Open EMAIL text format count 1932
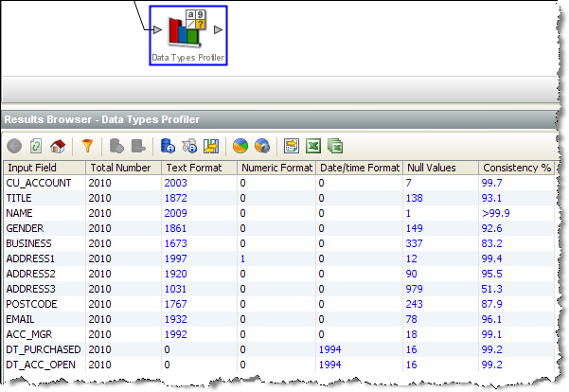Image resolution: width=569 pixels, height=392 pixels. (x=176, y=319)
